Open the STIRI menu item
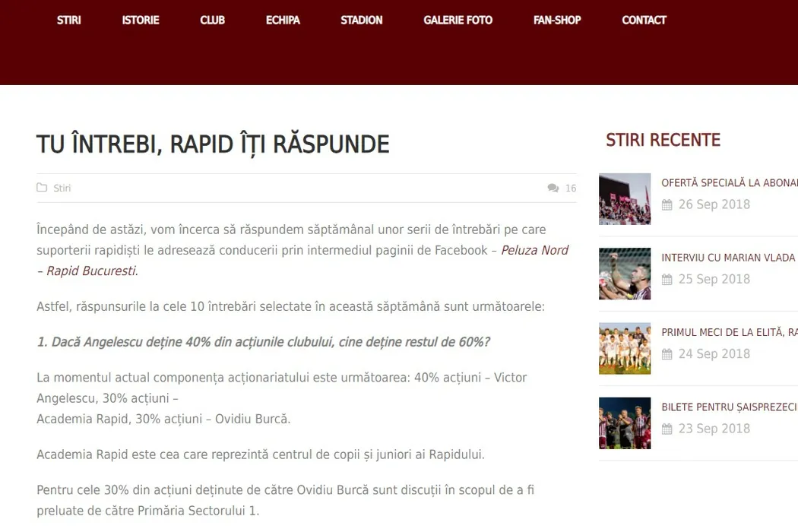The height and width of the screenshot is (532, 798). click(68, 21)
